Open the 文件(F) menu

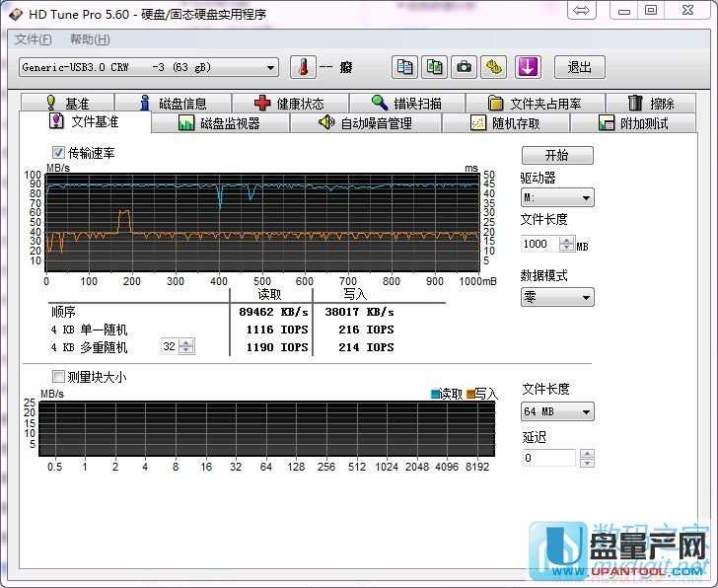coord(33,39)
